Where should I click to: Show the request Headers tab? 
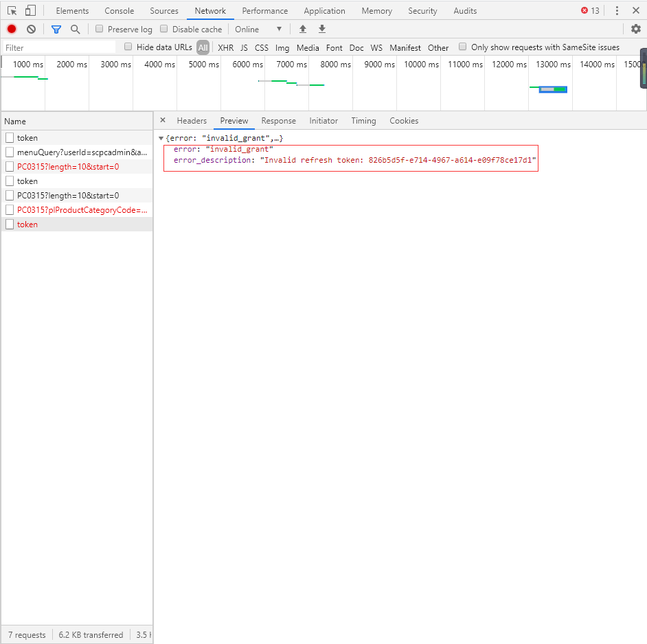coord(192,120)
